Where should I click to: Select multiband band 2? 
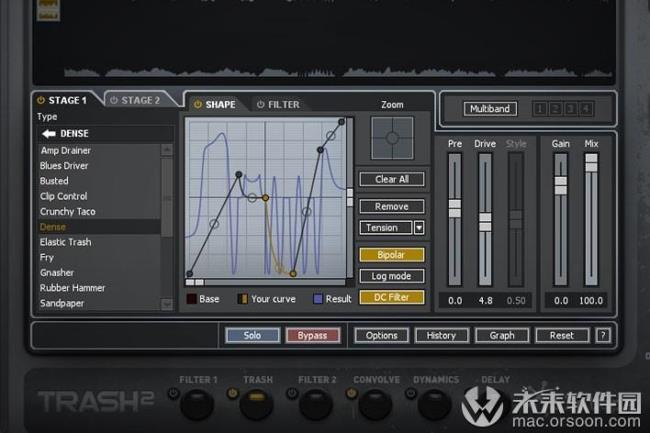tap(555, 109)
